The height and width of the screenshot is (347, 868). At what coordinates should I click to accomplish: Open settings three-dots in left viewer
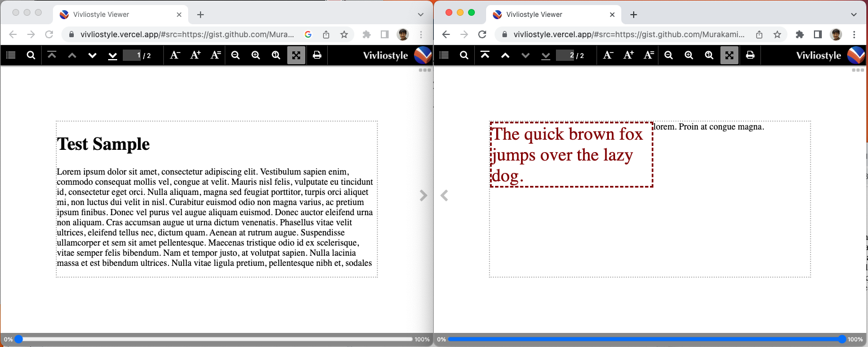425,70
